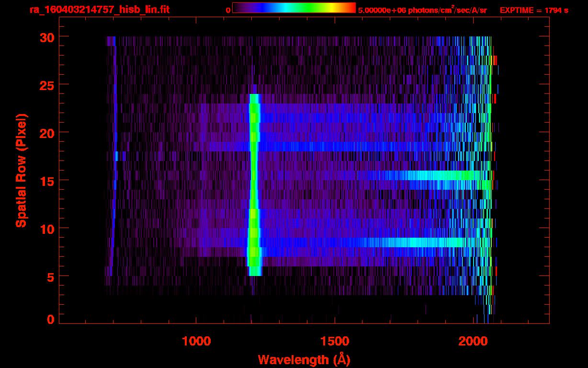Click the color bar minimum label 0

coord(228,10)
